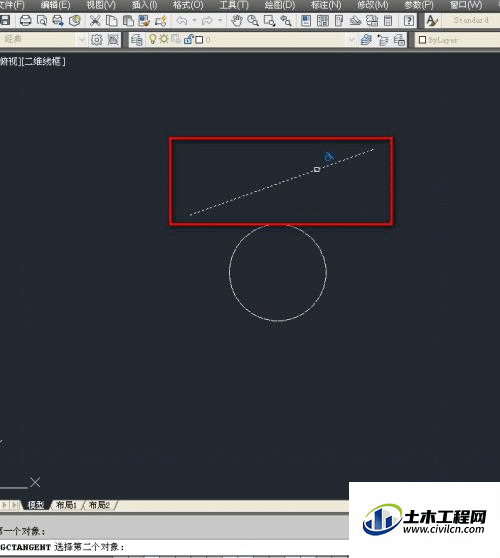Viewport: 500px width, 558px height.
Task: Expand the Redo history dropdown arrow
Action: 220,20
